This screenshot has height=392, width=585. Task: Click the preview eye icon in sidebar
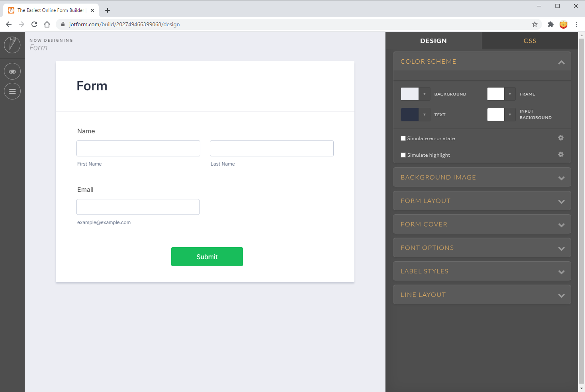[x=12, y=71]
